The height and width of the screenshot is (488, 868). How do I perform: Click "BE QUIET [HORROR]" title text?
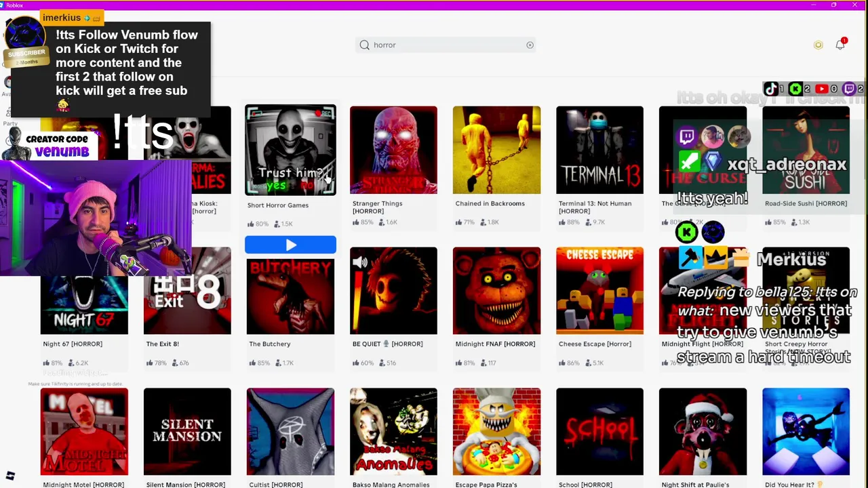coord(387,344)
